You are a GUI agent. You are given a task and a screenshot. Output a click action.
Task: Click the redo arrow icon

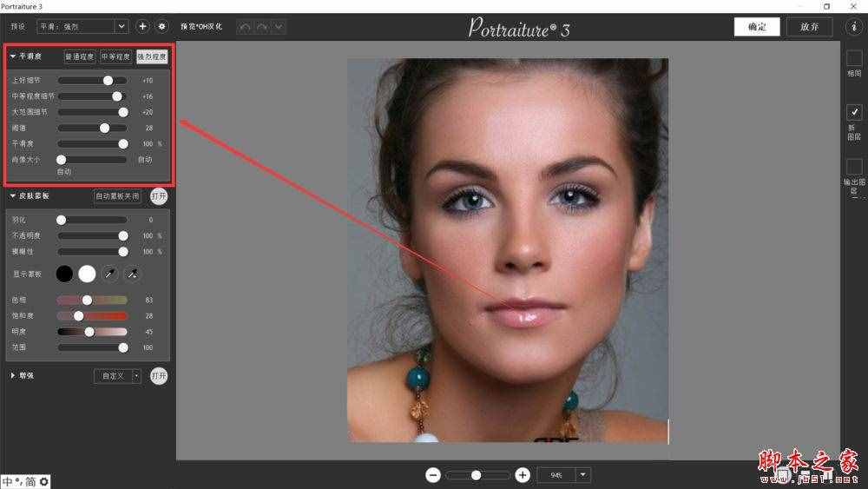pyautogui.click(x=262, y=27)
